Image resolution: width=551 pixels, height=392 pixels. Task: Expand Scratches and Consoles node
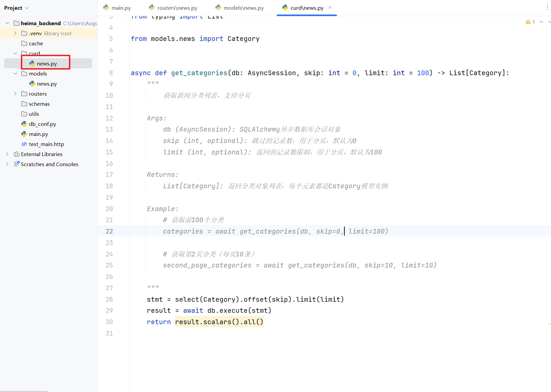7,164
